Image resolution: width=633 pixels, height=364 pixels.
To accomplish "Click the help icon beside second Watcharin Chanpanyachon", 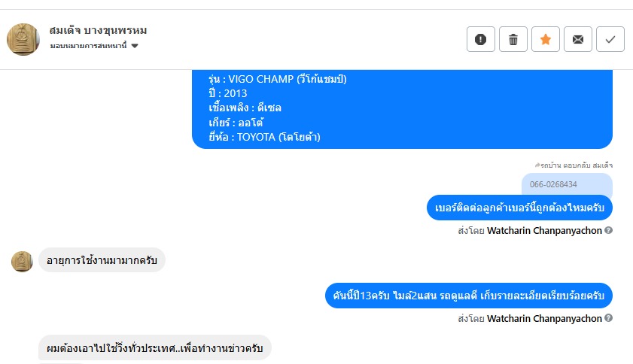I will pos(609,318).
